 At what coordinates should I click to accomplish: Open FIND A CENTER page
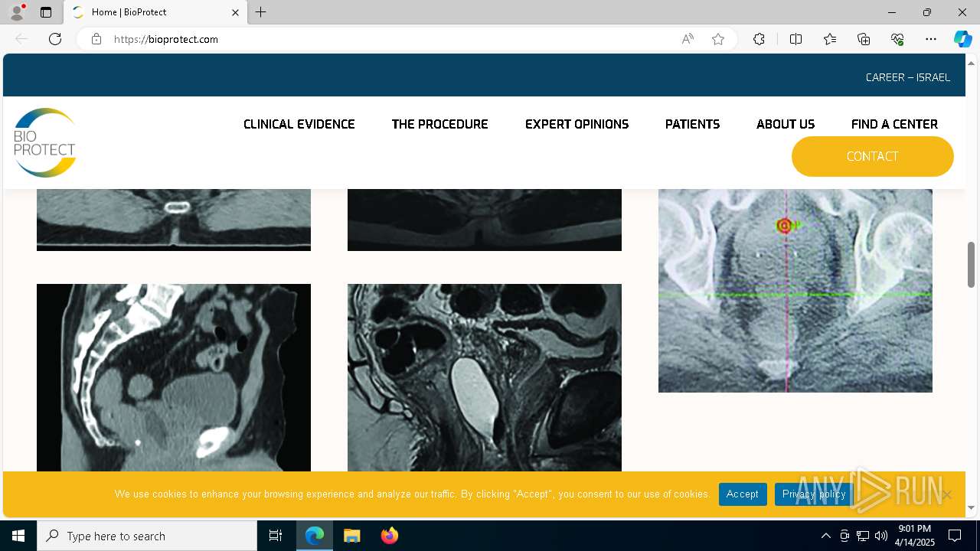coord(894,124)
